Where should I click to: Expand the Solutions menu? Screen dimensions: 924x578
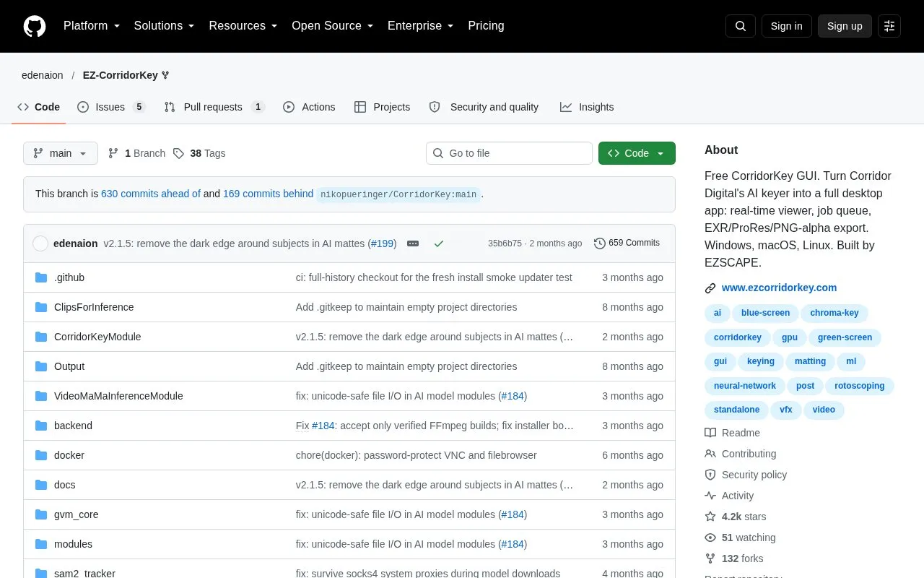(x=165, y=26)
